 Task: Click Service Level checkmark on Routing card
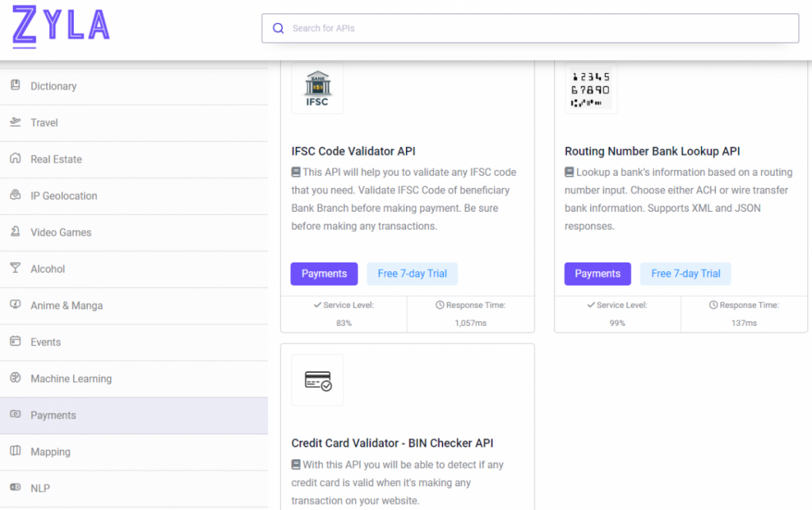(591, 305)
